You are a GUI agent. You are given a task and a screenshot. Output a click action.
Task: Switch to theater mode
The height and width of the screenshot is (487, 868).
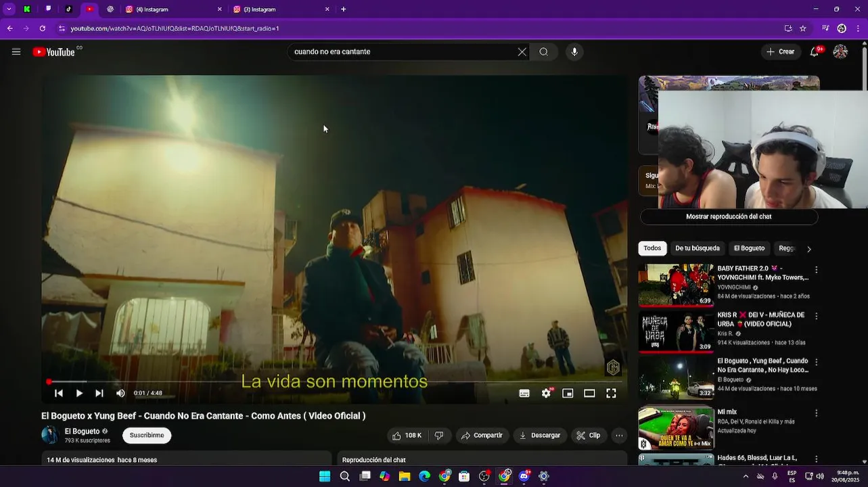point(589,393)
